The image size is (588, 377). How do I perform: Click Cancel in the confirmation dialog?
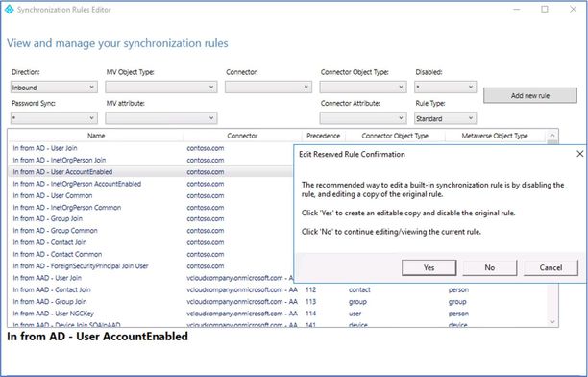(551, 267)
